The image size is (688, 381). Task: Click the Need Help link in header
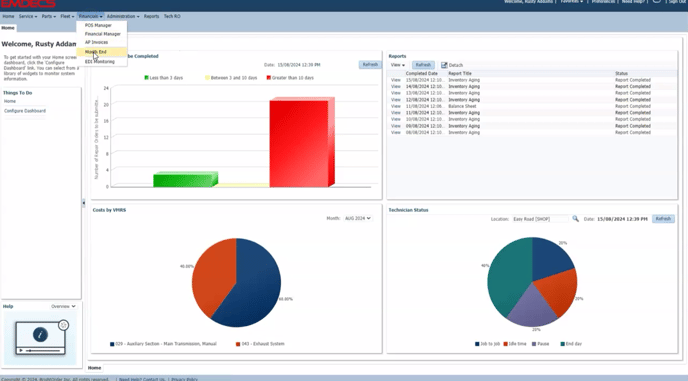pos(633,2)
